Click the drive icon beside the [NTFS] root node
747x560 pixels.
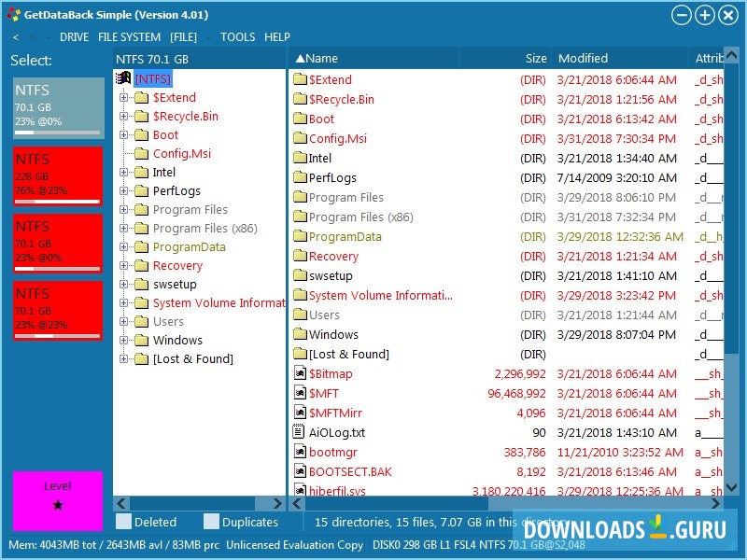pos(124,78)
